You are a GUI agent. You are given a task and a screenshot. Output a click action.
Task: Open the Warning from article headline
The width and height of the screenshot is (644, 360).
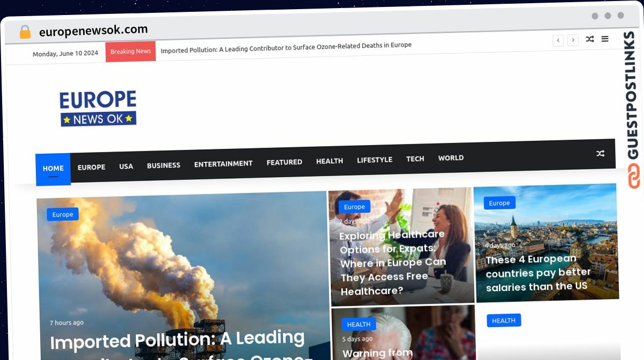coord(378,353)
